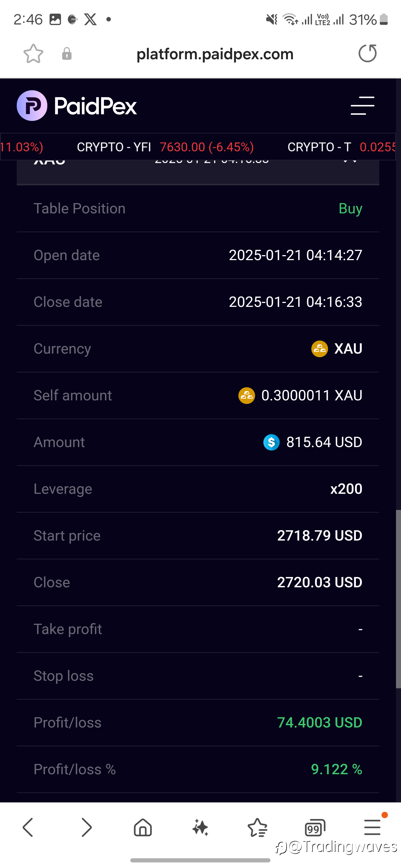Open the AI sparkle assistant icon
The height and width of the screenshot is (868, 401).
click(200, 827)
